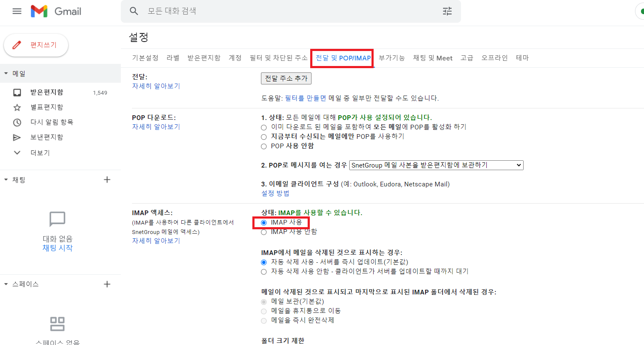Open search options filter icon
The image size is (644, 345).
pyautogui.click(x=447, y=11)
